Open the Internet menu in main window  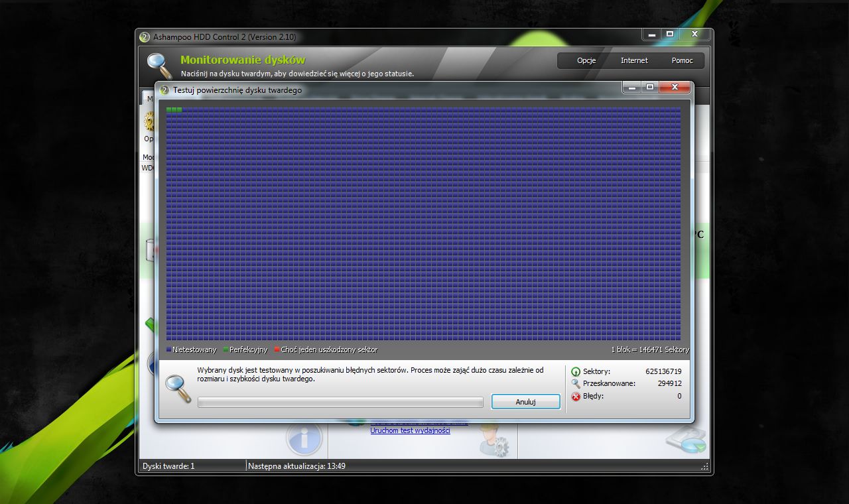coord(634,60)
